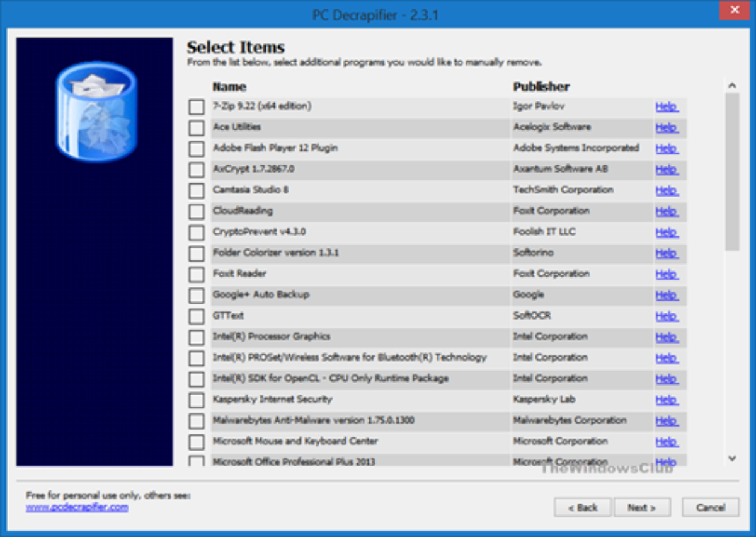Click the scrollbar down arrow
756x537 pixels.
click(x=732, y=459)
